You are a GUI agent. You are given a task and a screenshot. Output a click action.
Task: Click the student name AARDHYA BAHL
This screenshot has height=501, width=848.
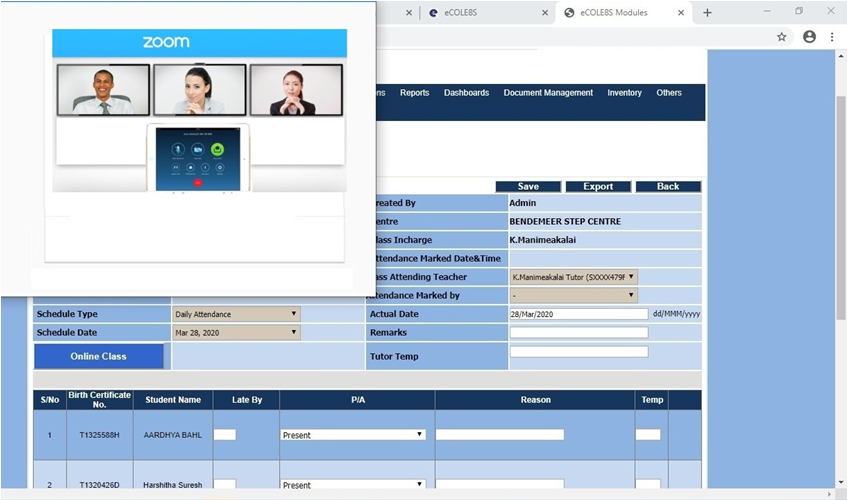pos(173,435)
